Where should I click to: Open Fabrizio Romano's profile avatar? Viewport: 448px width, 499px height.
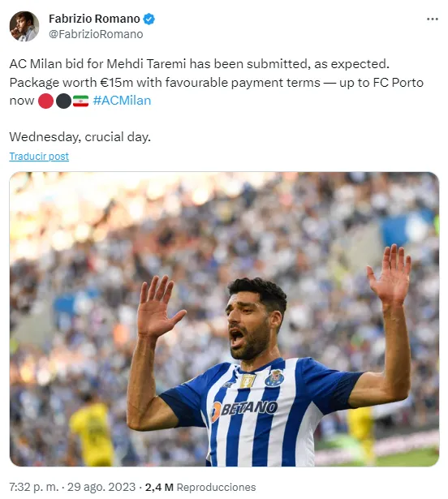tap(24, 27)
